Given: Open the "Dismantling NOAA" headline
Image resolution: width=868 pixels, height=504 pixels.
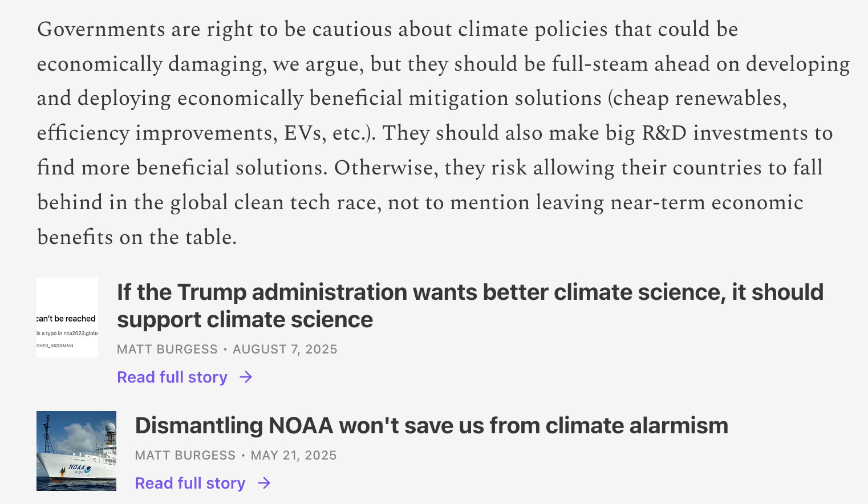Looking at the screenshot, I should pos(431,425).
